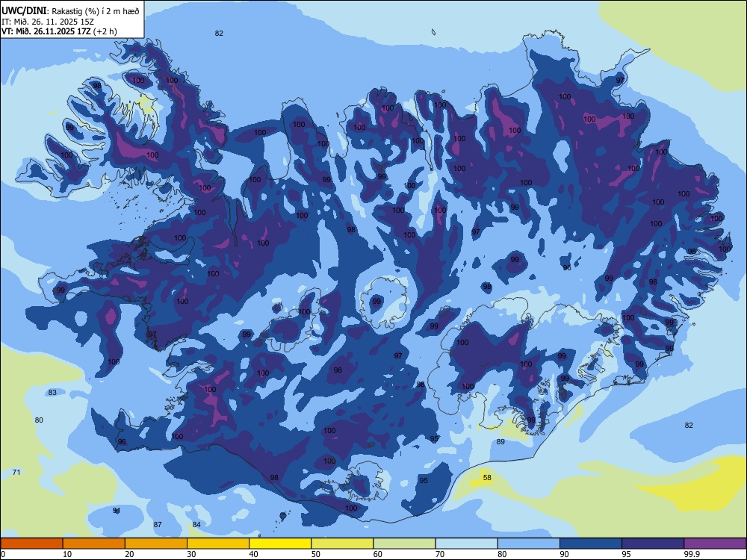Pick the amber 30–40 legend swatch

point(218,544)
